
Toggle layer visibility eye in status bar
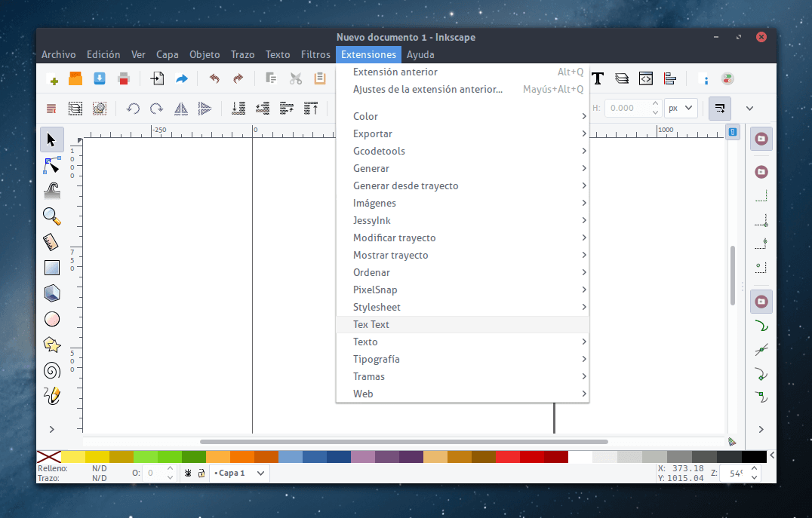point(188,473)
